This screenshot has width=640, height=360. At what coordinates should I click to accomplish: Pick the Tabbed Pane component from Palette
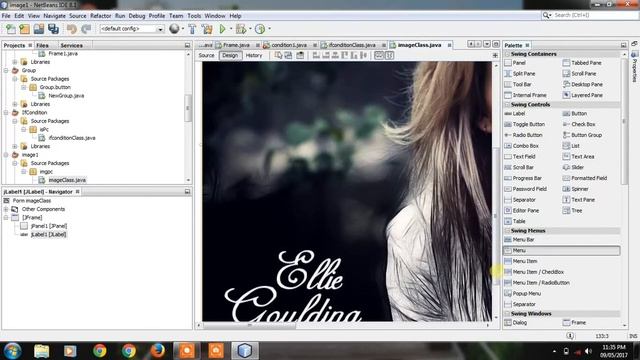pyautogui.click(x=586, y=63)
